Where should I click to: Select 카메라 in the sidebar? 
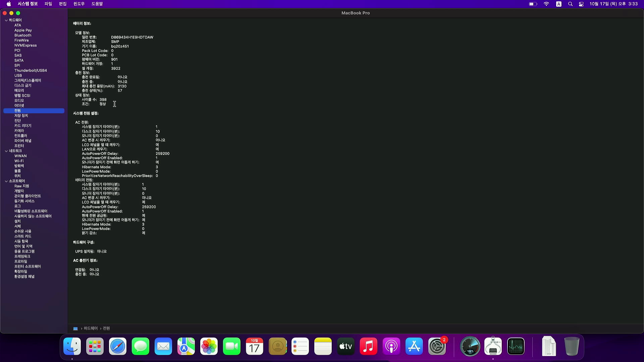[x=19, y=131]
